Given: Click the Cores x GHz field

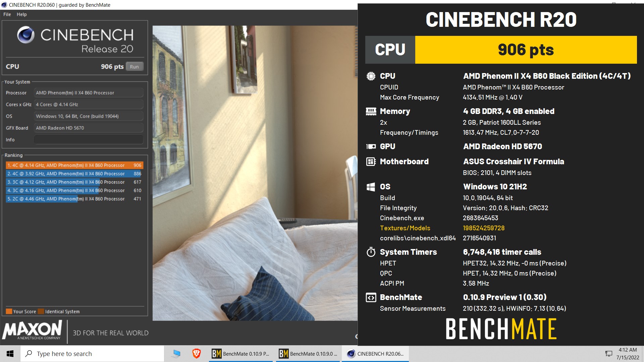Looking at the screenshot, I should [89, 105].
